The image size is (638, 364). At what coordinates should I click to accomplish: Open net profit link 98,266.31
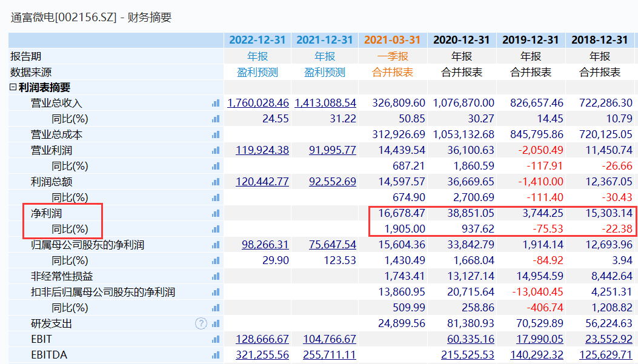pos(265,245)
